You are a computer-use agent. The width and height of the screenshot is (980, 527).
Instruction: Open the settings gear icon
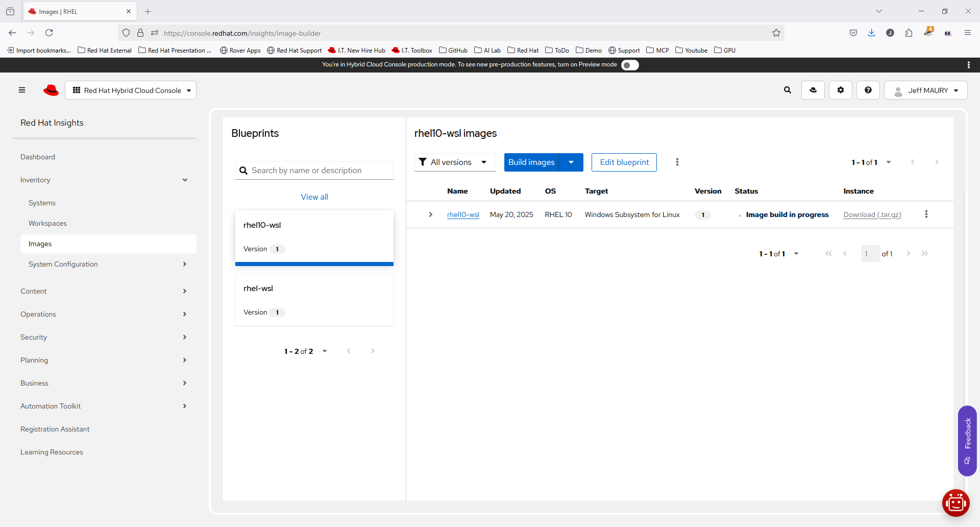[841, 90]
